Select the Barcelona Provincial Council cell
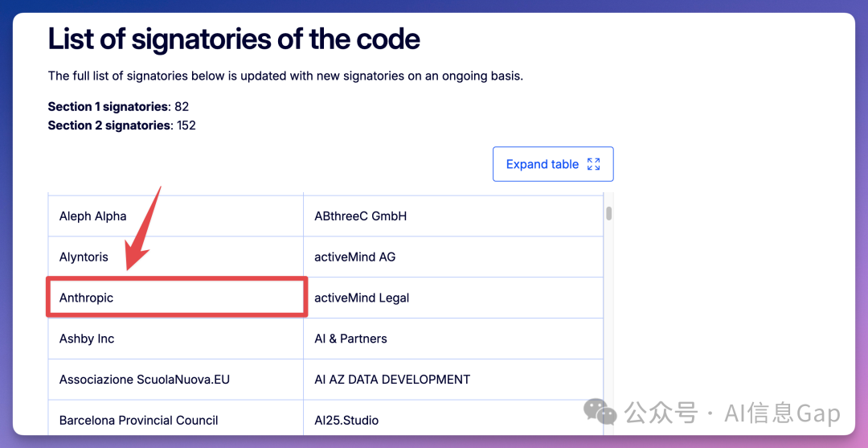This screenshot has width=868, height=448. pos(175,418)
